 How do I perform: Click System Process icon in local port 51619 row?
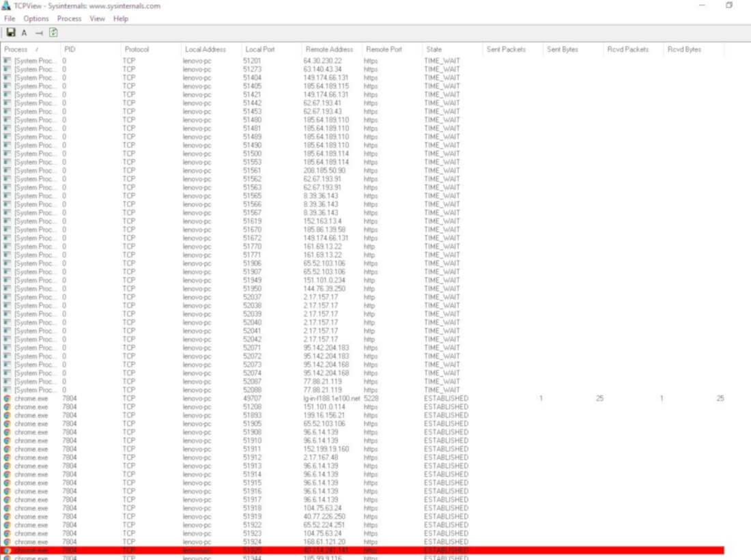(x=8, y=221)
